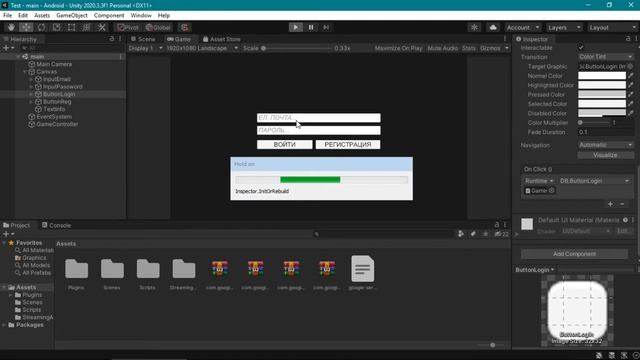Screen dimensions: 640x360
Task: Click the ВОЙТИ button
Action: pos(284,144)
